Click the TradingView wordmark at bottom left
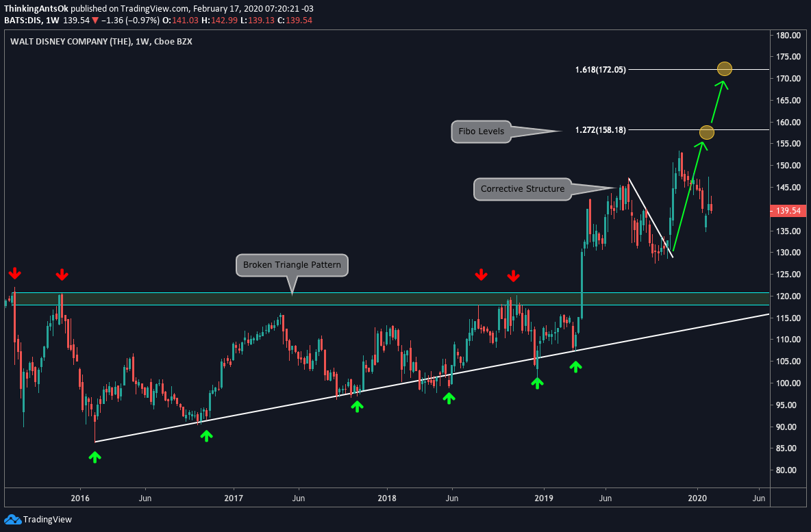 coord(47,520)
